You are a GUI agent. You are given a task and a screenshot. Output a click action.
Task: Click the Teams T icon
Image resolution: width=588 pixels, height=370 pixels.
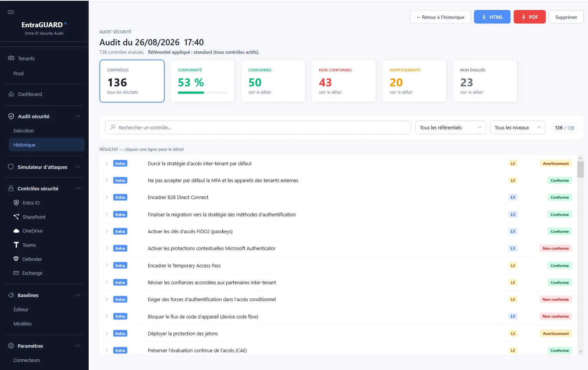pyautogui.click(x=16, y=245)
